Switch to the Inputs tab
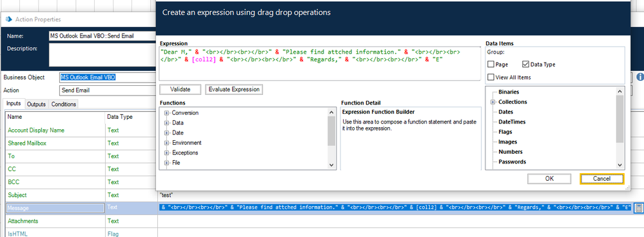This screenshot has width=644, height=237. click(14, 104)
